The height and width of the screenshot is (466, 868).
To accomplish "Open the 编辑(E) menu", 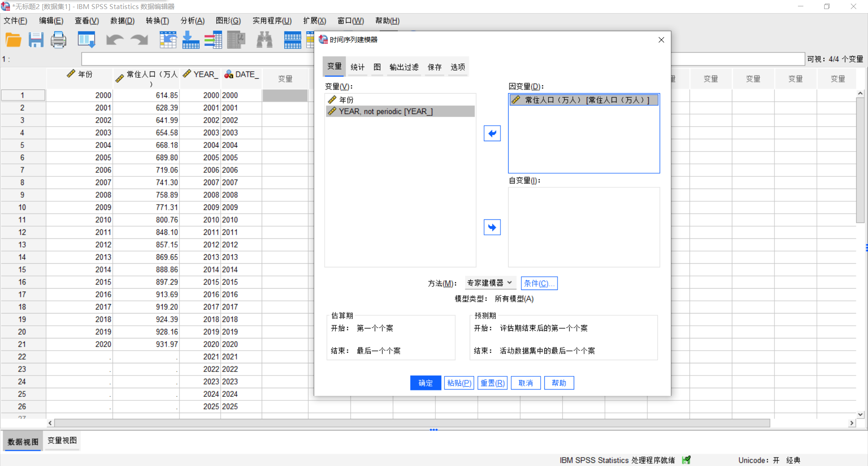I will [51, 21].
